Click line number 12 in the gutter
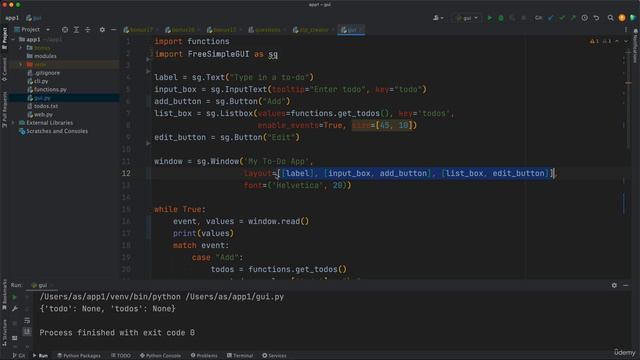Screen dimensions: 640x360 (x=126, y=173)
